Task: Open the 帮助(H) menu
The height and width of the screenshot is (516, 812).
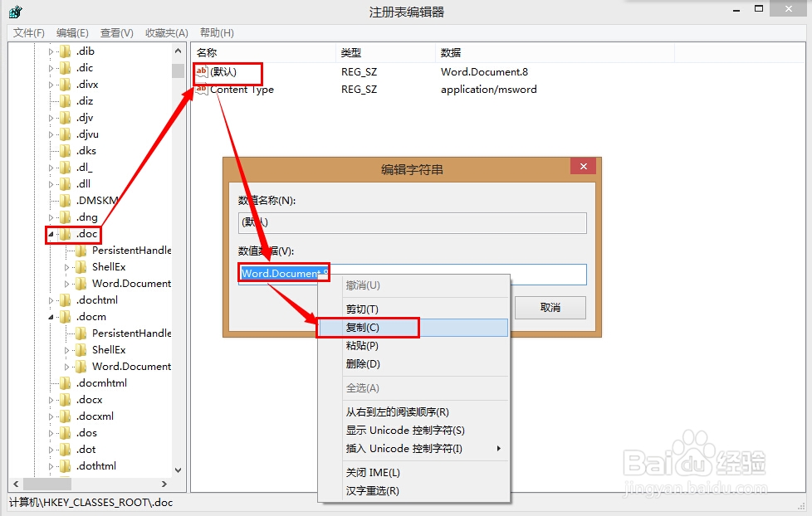Action: coord(217,32)
